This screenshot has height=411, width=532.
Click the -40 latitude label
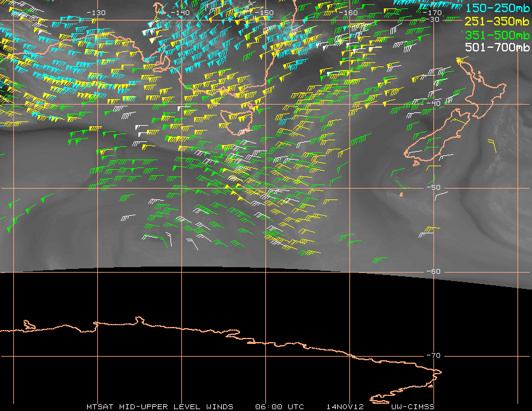(434, 103)
